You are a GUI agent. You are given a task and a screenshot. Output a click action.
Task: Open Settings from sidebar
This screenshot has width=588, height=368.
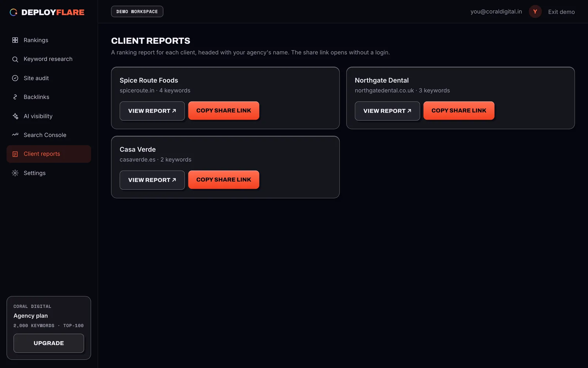pyautogui.click(x=49, y=173)
